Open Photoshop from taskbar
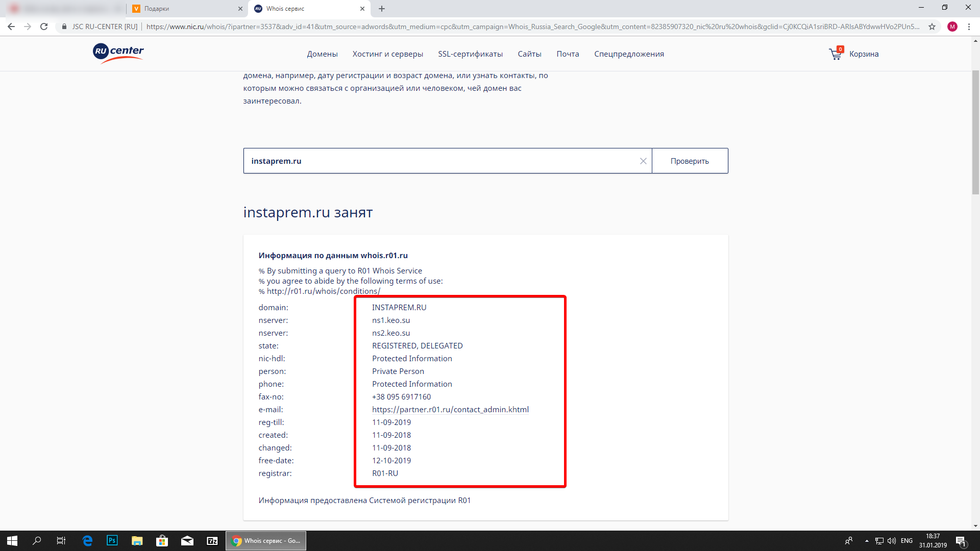 tap(112, 541)
